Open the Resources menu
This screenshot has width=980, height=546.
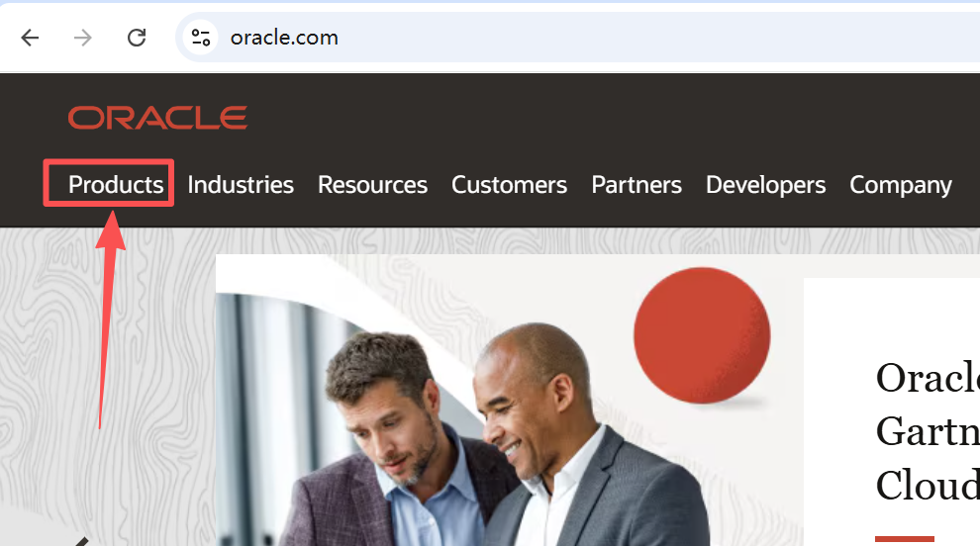tap(372, 185)
